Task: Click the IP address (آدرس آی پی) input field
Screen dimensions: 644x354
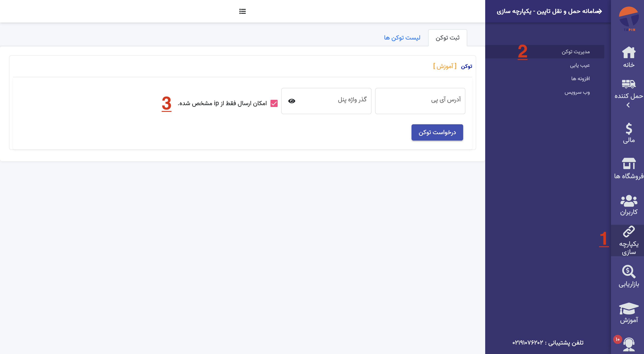Action: pyautogui.click(x=420, y=101)
